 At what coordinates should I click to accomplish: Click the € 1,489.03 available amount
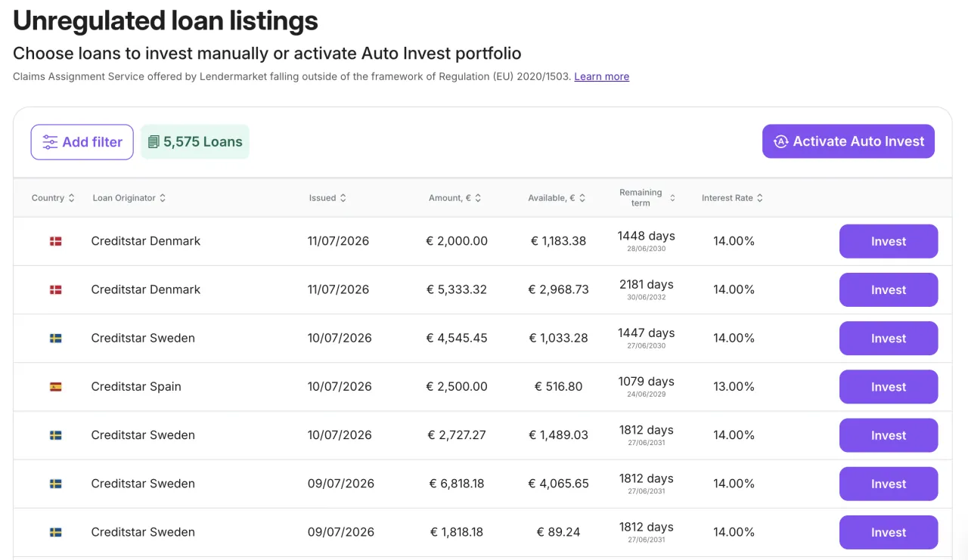[558, 435]
